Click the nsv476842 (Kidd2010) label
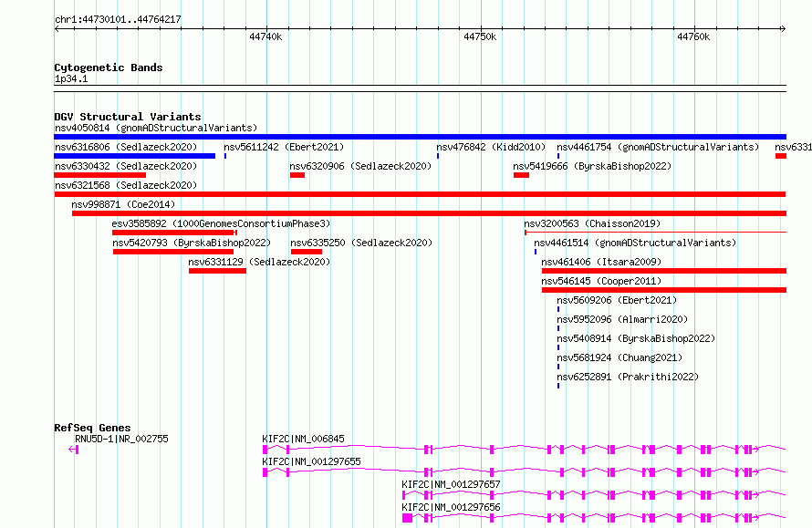The height and width of the screenshot is (528, 812). pos(491,147)
